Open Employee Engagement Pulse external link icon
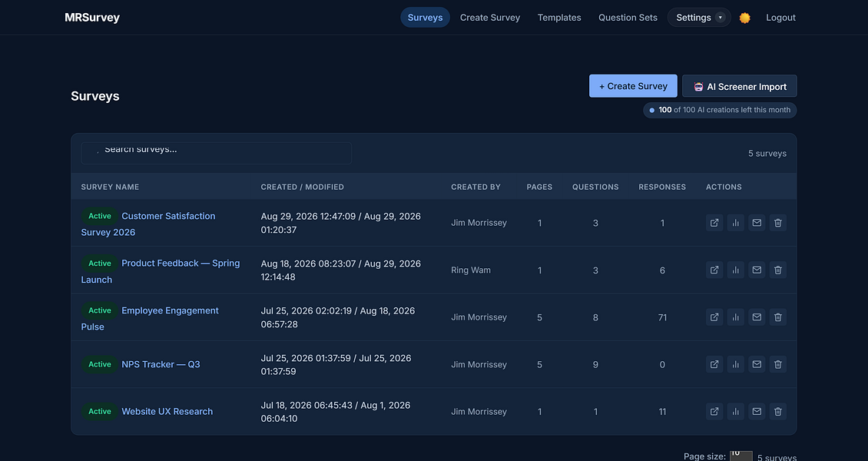Screen dimensions: 868x461 click(714, 317)
